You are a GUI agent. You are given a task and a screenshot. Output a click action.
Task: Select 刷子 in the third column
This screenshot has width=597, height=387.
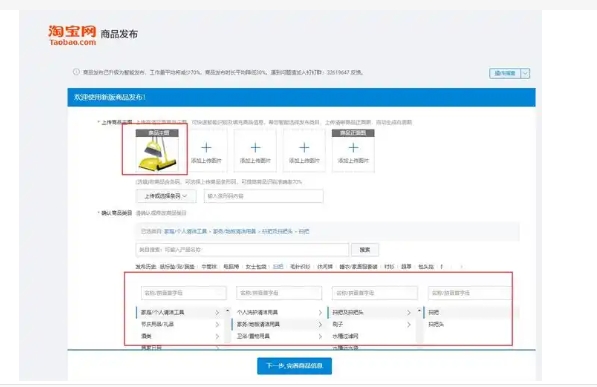tap(338, 324)
